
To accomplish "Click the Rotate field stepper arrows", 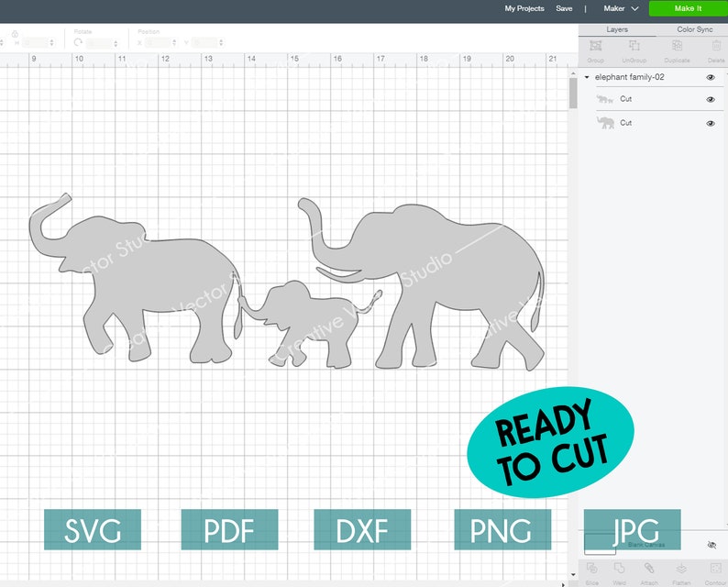I will (116, 43).
